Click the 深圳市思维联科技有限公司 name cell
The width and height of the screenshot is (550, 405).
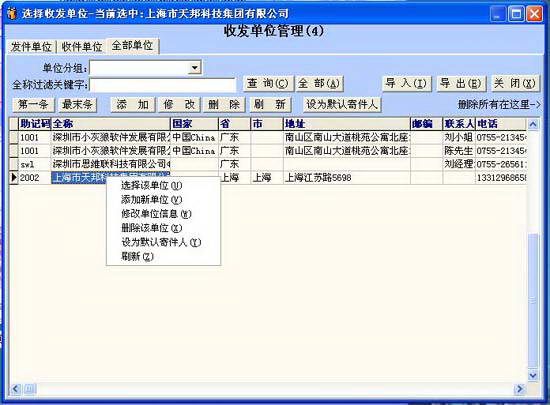(x=111, y=164)
